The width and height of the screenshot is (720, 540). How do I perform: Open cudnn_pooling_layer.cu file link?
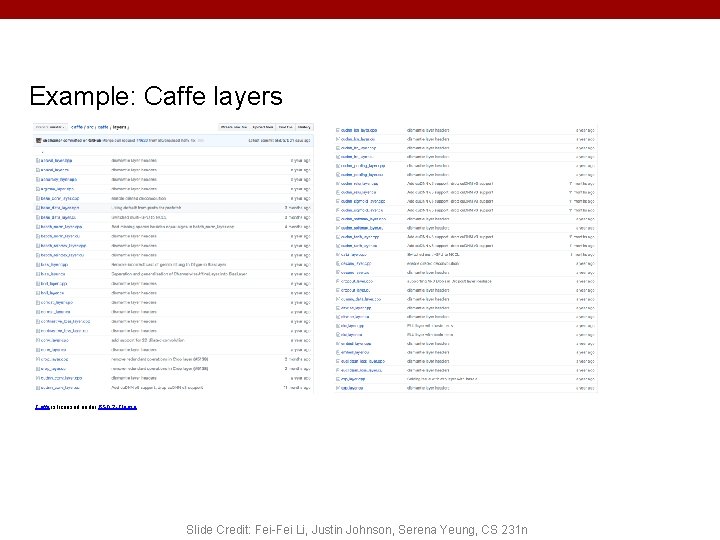[362, 175]
